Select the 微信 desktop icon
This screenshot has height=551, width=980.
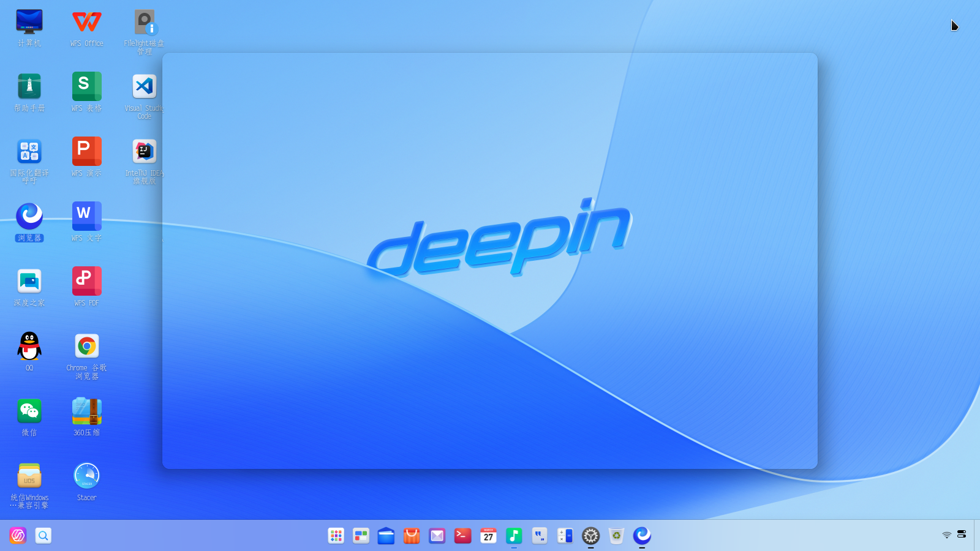point(29,411)
